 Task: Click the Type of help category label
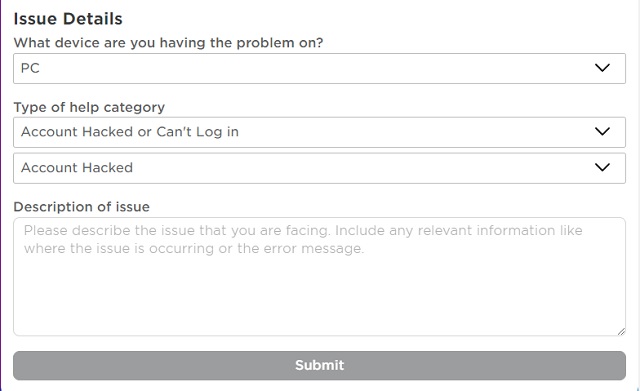pos(89,107)
